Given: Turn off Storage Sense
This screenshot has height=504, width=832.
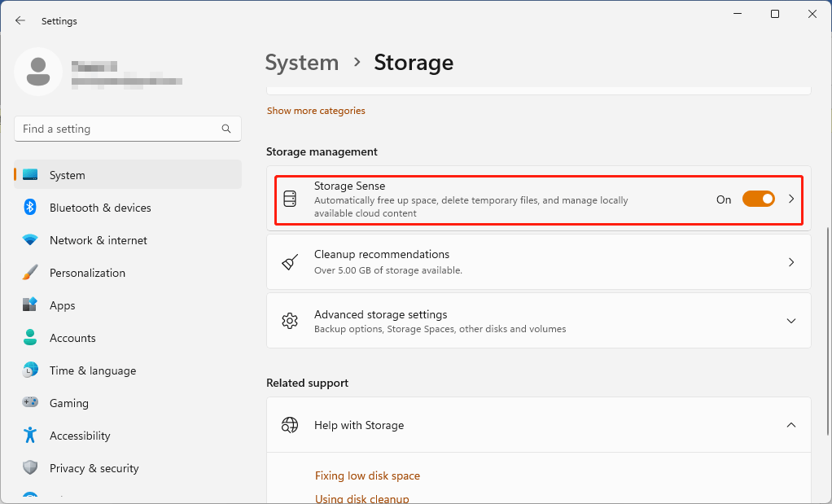Looking at the screenshot, I should click(758, 198).
